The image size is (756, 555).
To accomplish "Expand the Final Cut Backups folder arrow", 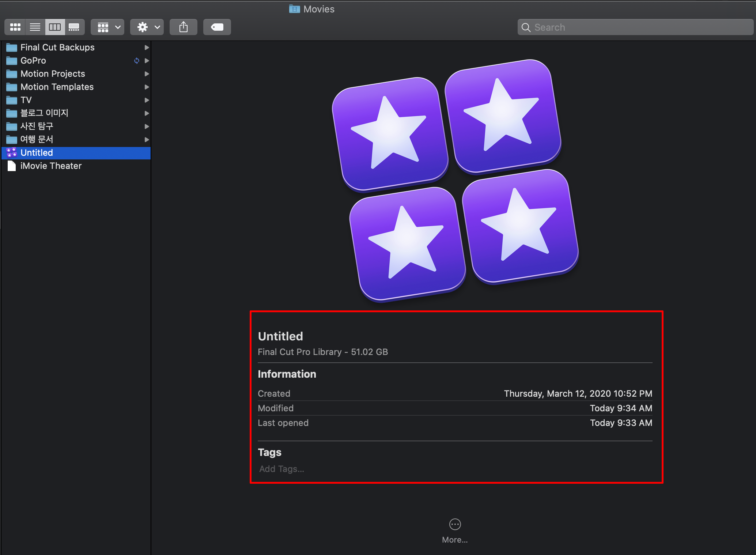I will click(147, 48).
